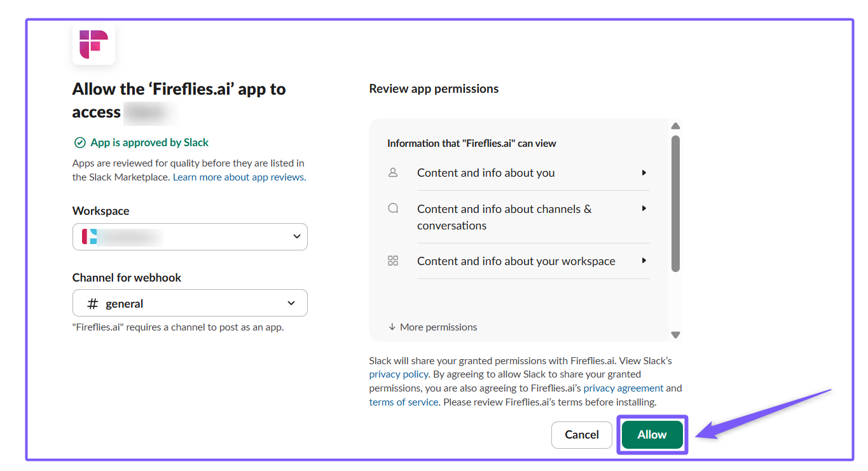Image resolution: width=868 pixels, height=471 pixels.
Task: Expand 'Content and info about channels & conversations'
Action: click(644, 208)
